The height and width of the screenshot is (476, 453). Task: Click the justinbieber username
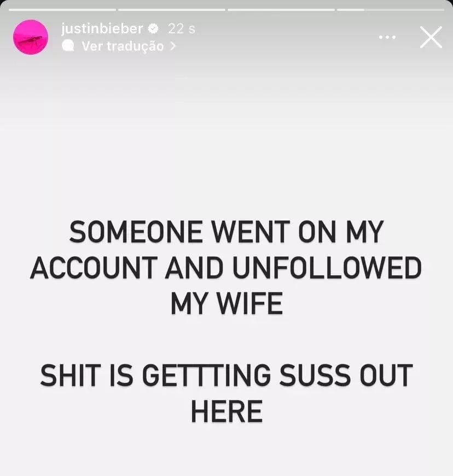pos(102,29)
